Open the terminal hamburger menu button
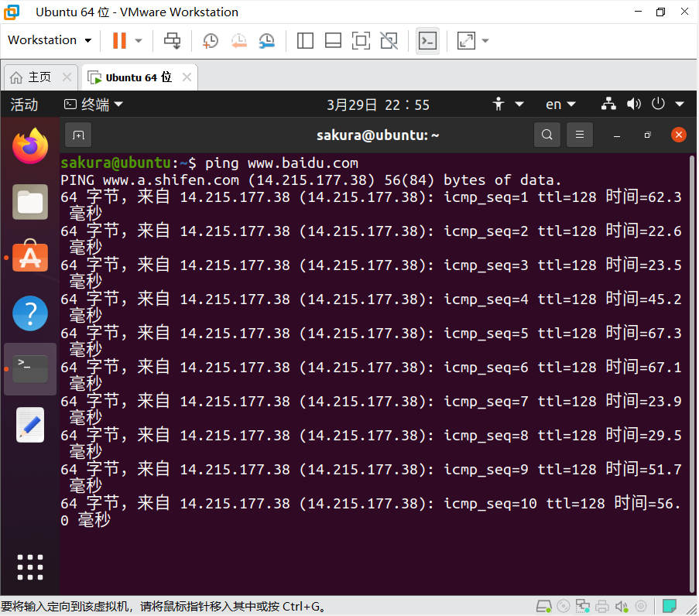This screenshot has height=616, width=699. point(579,135)
